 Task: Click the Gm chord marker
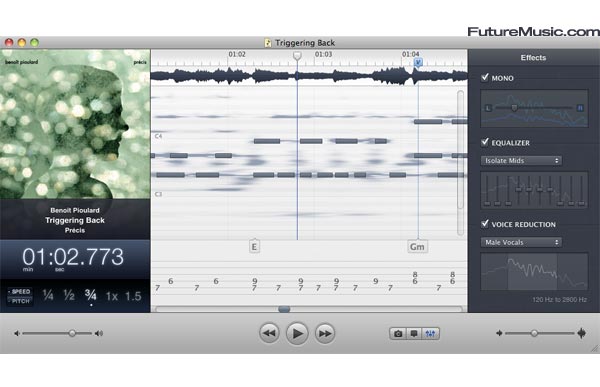coord(417,247)
